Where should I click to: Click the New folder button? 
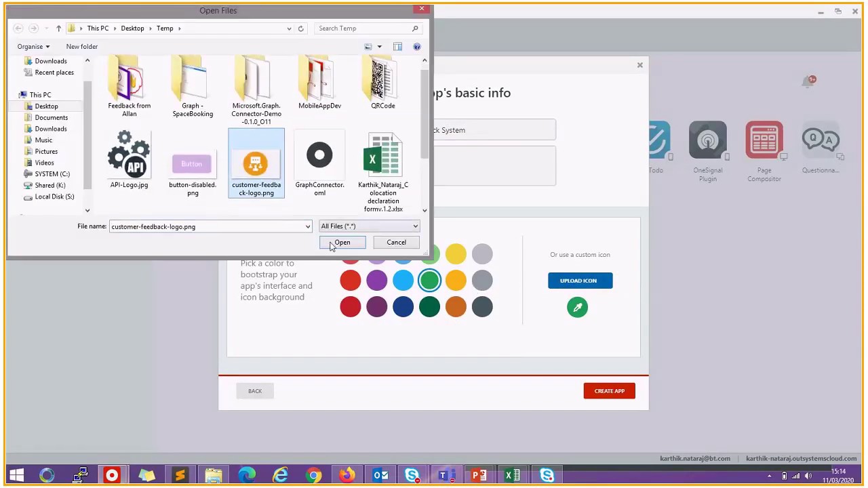pyautogui.click(x=82, y=47)
